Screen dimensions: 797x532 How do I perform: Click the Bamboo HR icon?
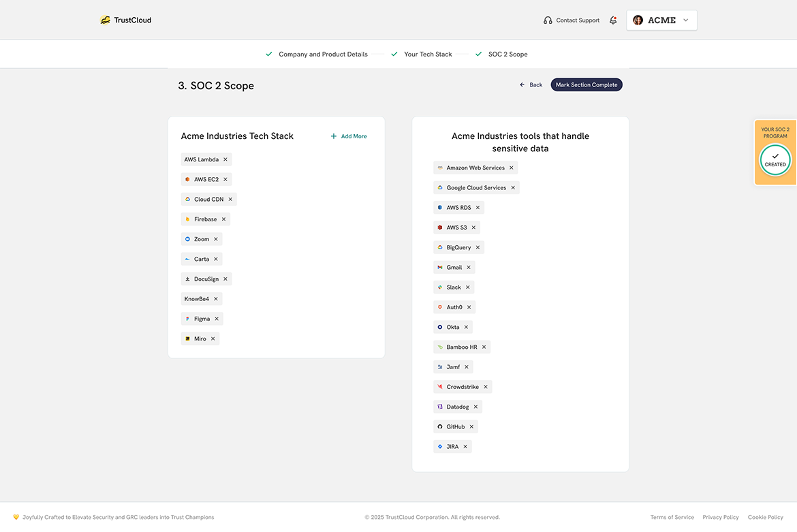pos(440,347)
